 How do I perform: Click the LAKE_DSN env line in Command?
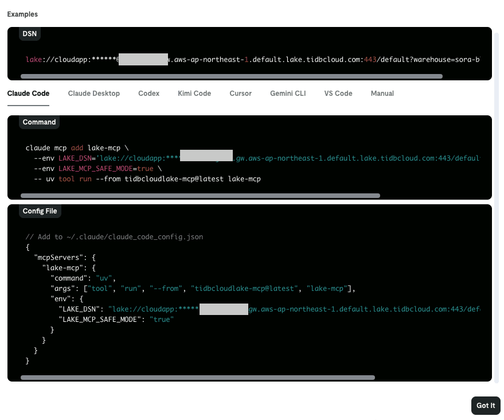[257, 158]
